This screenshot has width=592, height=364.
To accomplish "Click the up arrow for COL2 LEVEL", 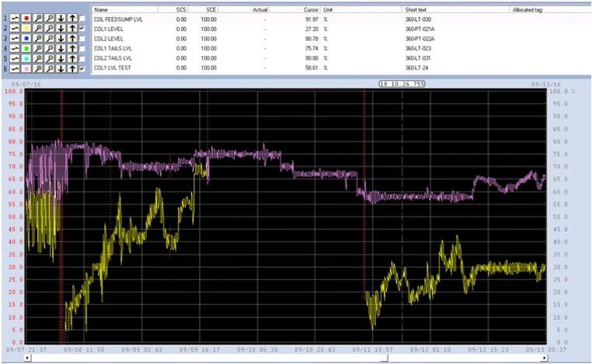I will click(72, 39).
